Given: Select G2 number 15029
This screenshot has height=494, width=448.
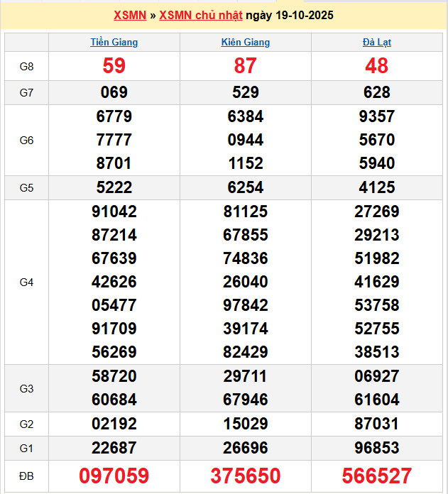Looking at the screenshot, I should 246,424.
